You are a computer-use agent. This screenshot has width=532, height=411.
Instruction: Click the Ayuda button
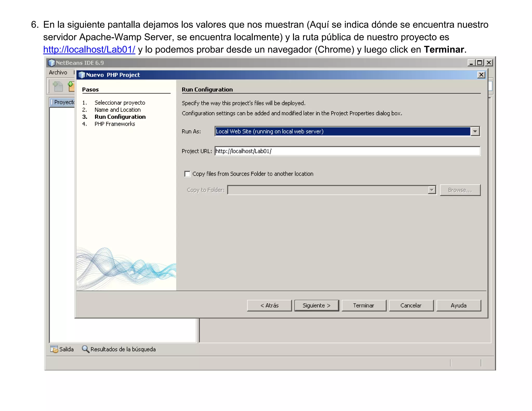(x=459, y=306)
